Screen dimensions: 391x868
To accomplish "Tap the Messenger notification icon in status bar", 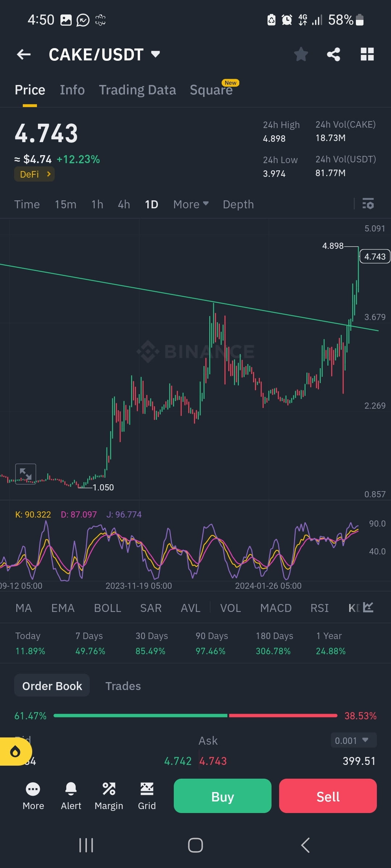I will 83,20.
